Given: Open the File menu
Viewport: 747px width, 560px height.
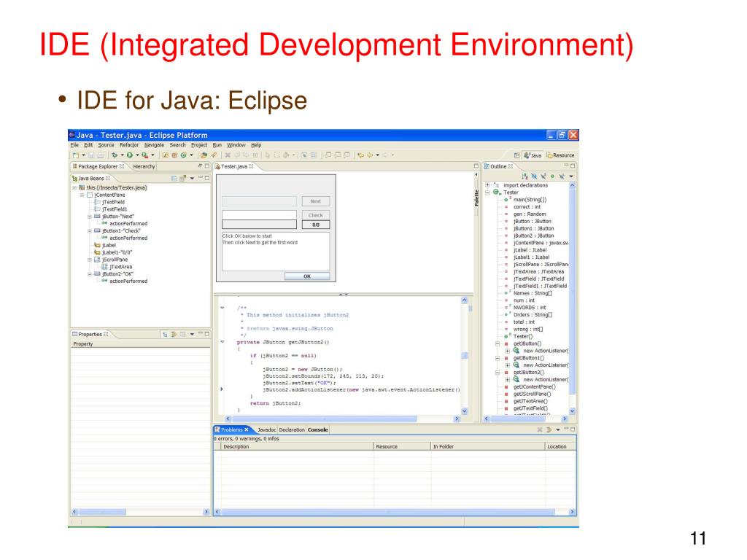Looking at the screenshot, I should (75, 145).
